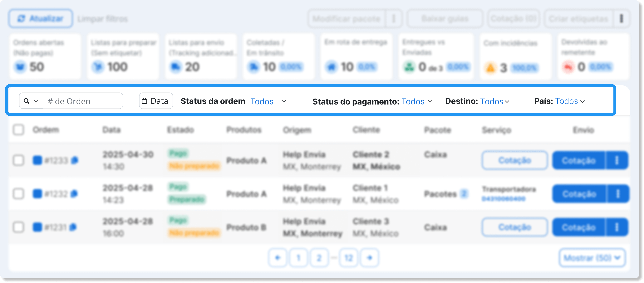
Task: Click three-dot menu beside Modificar pacote
Action: [394, 18]
